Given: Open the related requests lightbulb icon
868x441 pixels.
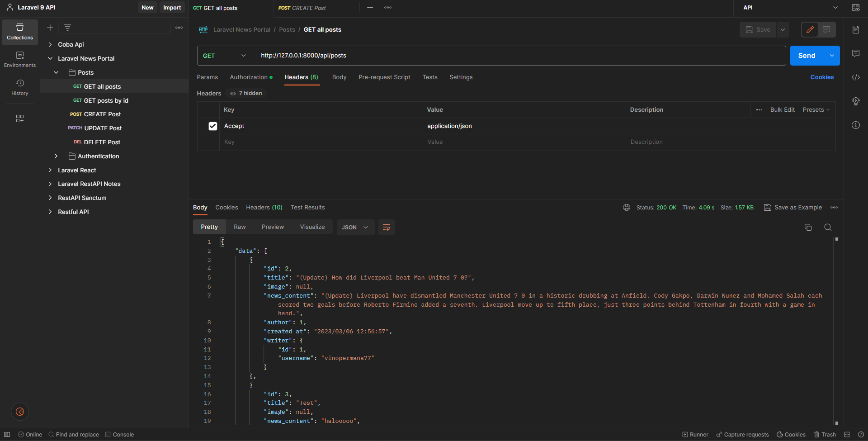Looking at the screenshot, I should (x=856, y=101).
